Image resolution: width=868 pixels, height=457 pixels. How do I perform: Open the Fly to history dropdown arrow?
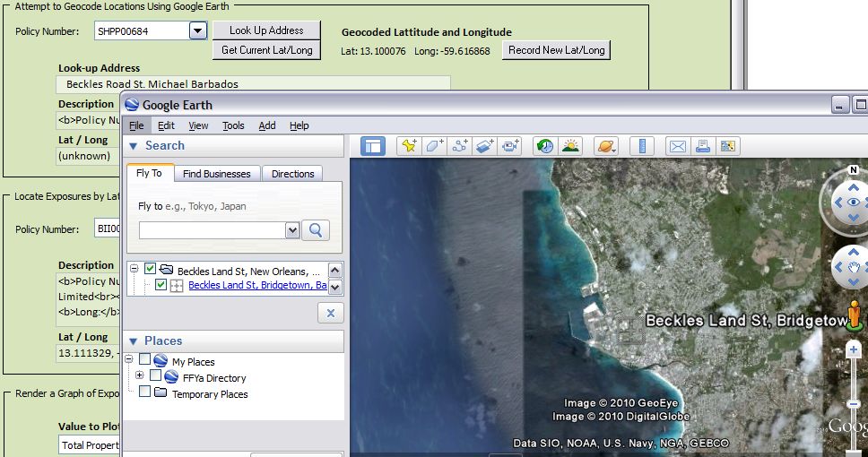click(292, 230)
